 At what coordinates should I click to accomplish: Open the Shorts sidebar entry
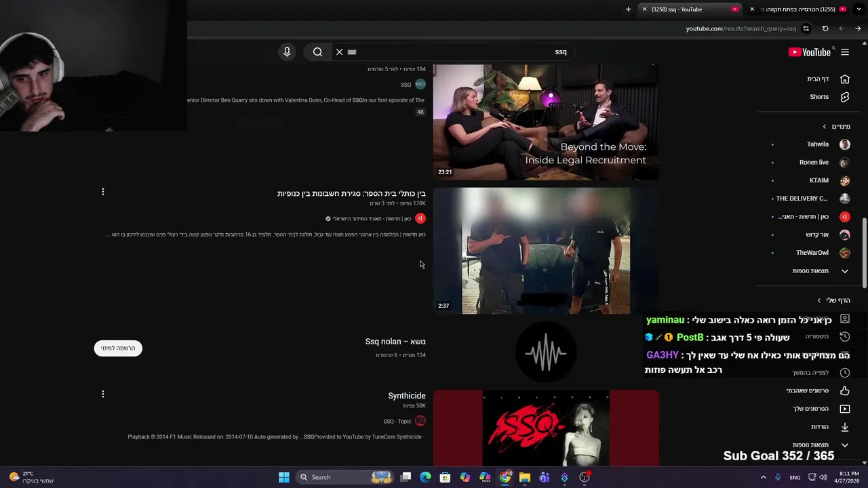point(819,97)
